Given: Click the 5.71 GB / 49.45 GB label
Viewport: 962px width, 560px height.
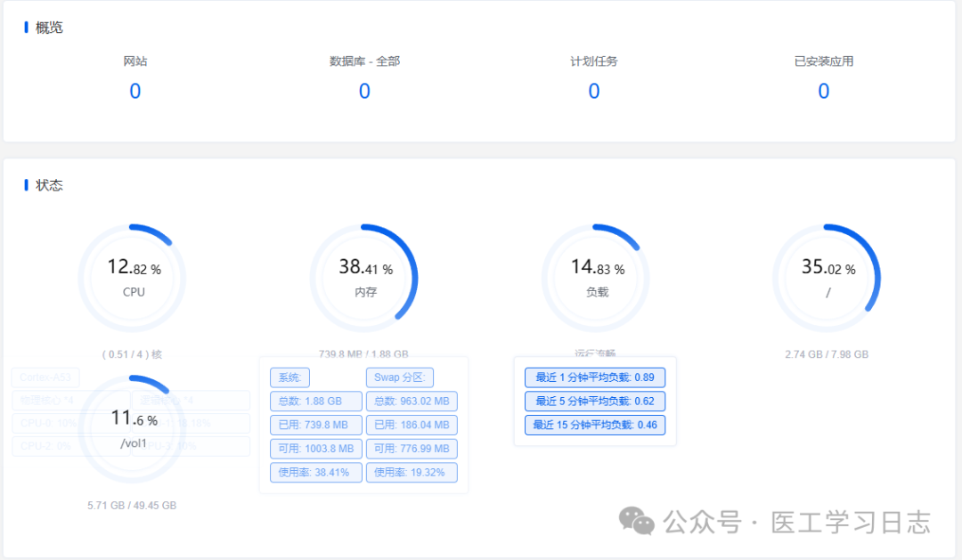Looking at the screenshot, I should [132, 506].
